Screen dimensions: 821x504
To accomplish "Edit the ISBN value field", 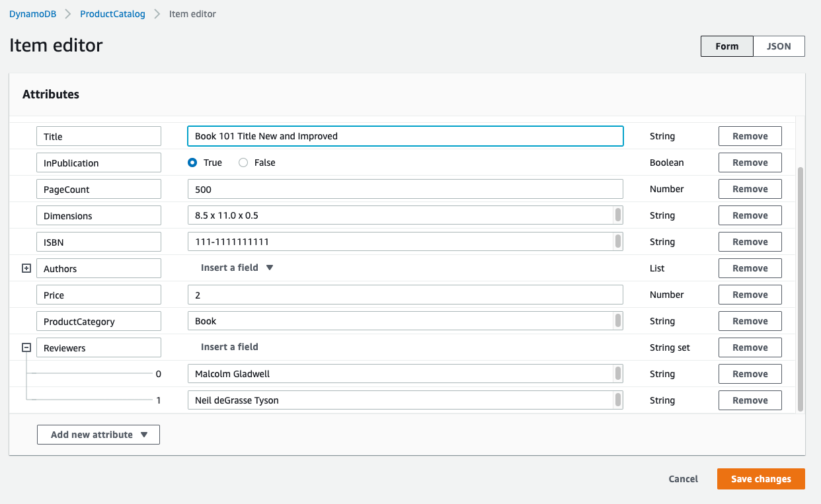I will pos(405,242).
